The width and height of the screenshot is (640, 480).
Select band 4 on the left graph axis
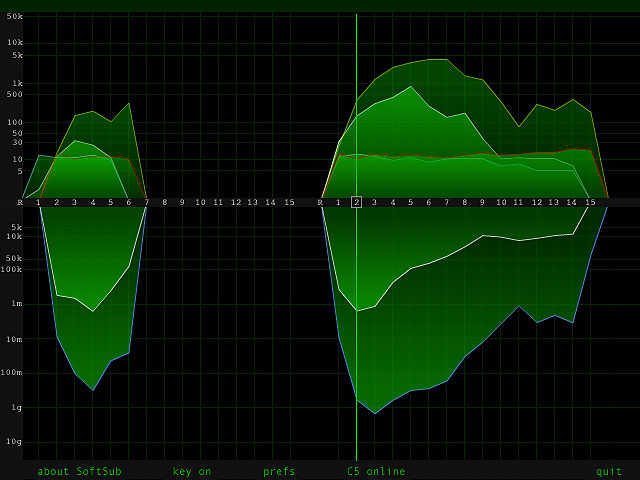point(93,202)
